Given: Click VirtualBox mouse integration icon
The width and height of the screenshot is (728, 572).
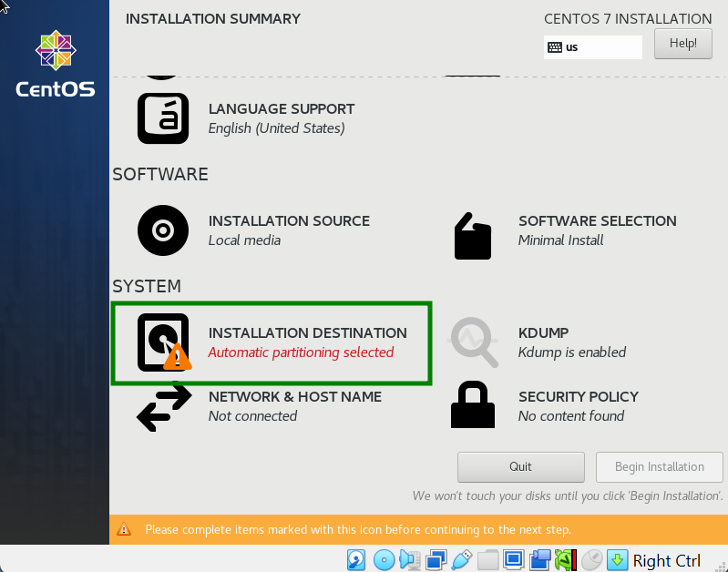Looking at the screenshot, I should point(591,560).
